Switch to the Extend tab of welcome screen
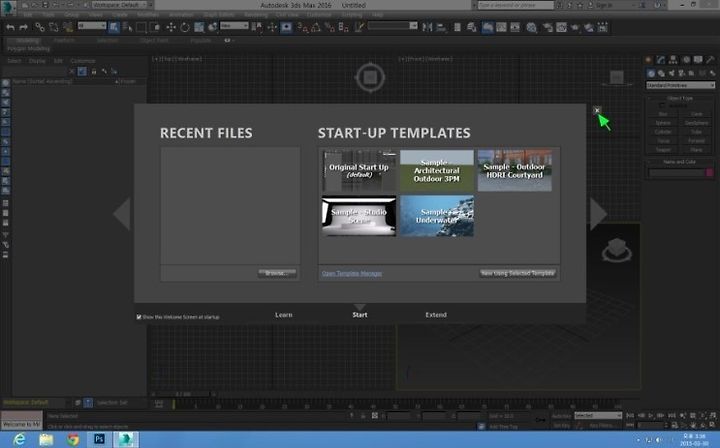Screen dimensions: 720x448 click(x=436, y=315)
